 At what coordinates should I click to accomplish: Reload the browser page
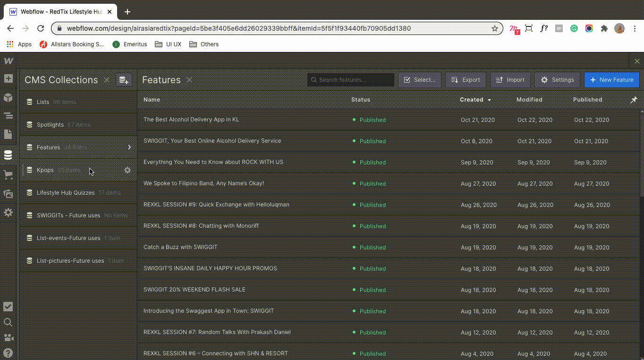pos(41,28)
